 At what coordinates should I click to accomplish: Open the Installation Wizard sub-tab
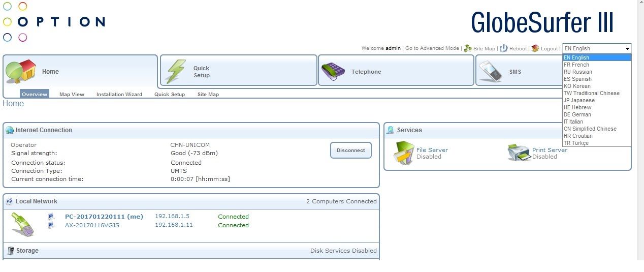(x=119, y=94)
